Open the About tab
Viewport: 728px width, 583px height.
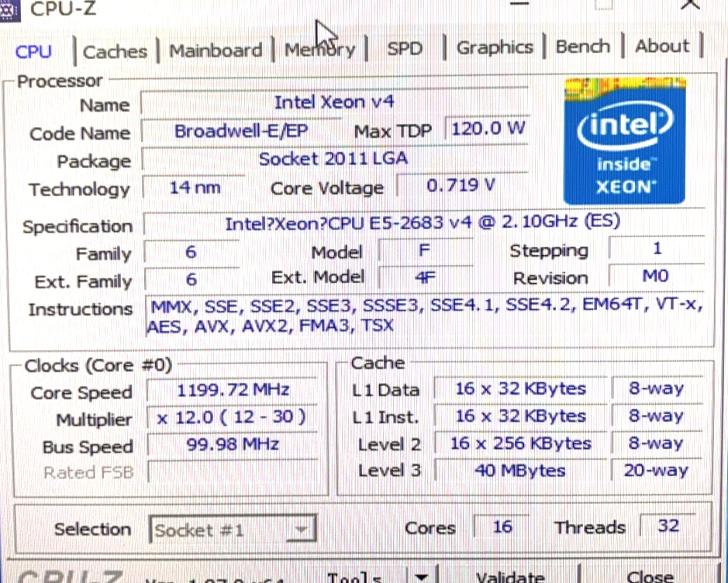tap(662, 46)
